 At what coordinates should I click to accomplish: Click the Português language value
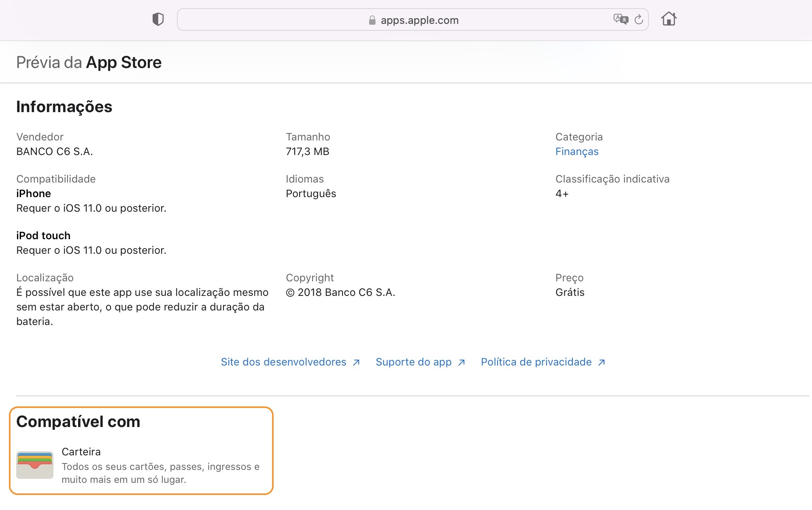click(x=311, y=193)
